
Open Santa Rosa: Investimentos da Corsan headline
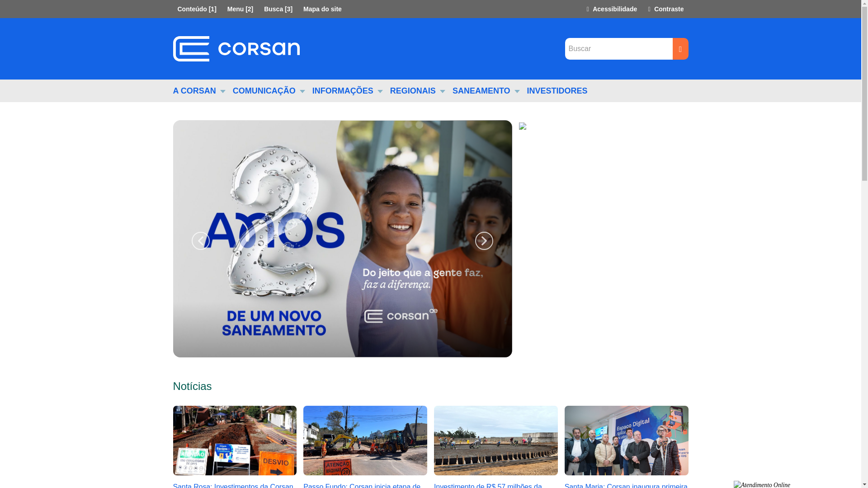pyautogui.click(x=233, y=485)
